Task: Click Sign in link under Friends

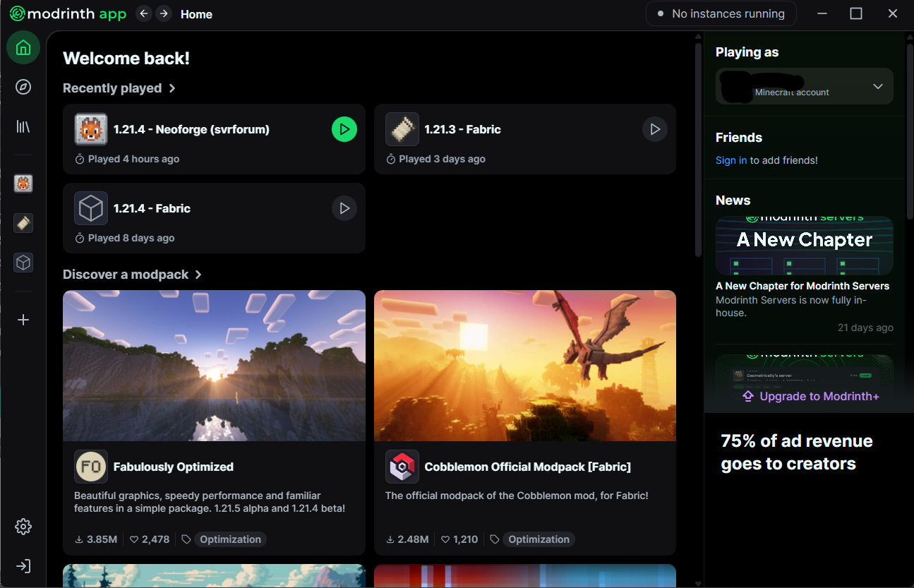Action: pos(731,160)
